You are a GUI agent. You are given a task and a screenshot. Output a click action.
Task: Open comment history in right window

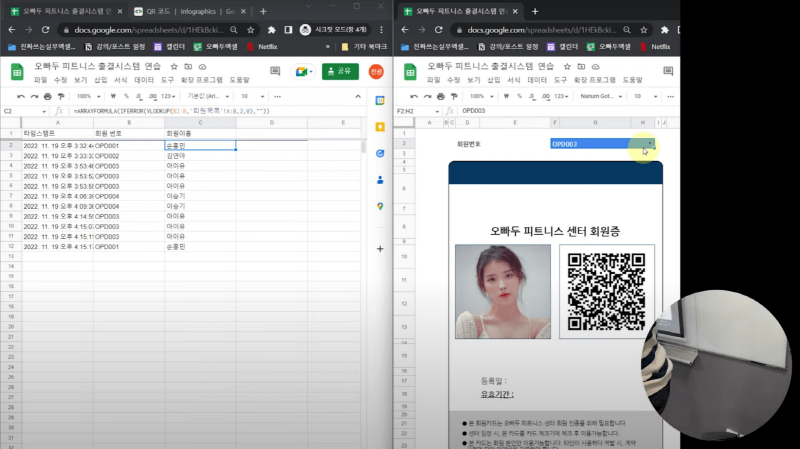point(668,71)
